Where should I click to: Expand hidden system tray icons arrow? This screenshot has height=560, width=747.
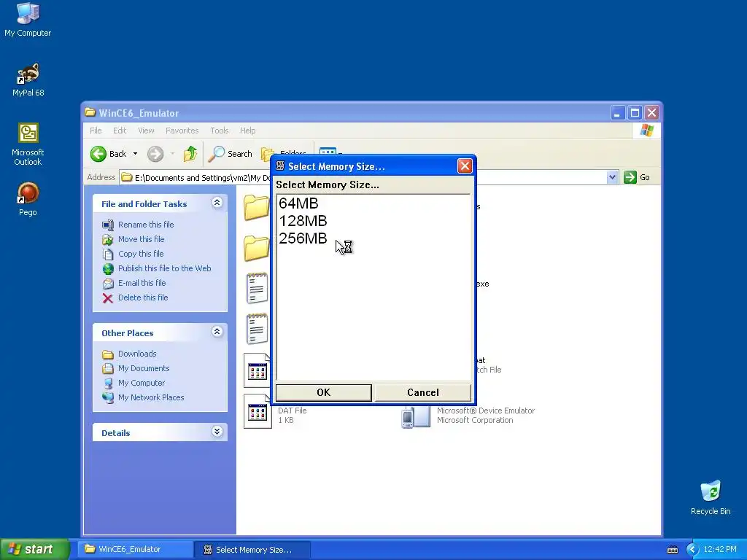[692, 550]
